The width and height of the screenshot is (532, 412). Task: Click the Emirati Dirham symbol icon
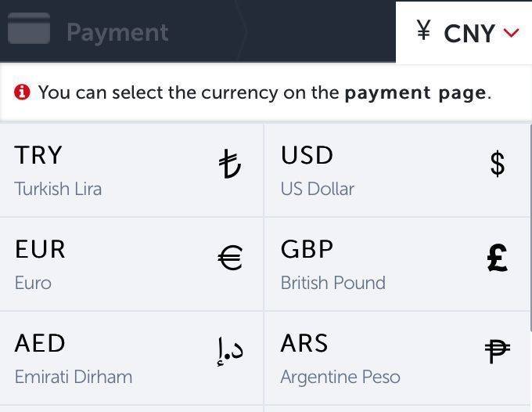pos(230,351)
